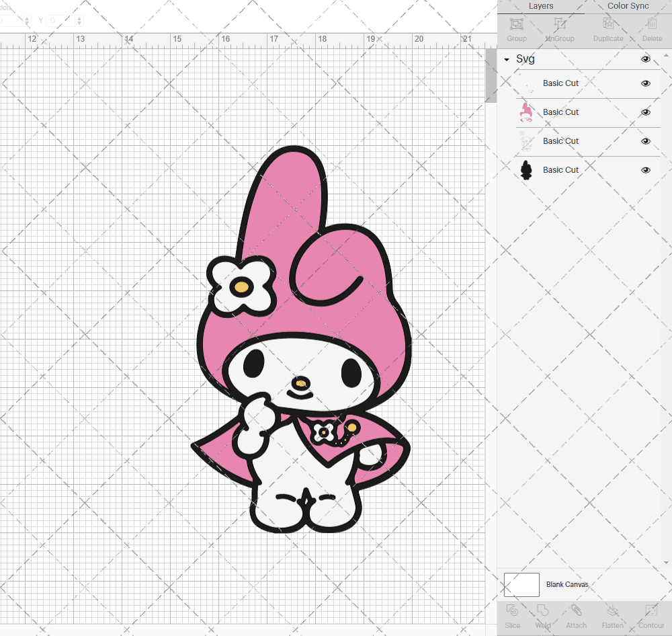Select the My Melody design on the canvas
The height and width of the screenshot is (636, 672).
[301, 339]
